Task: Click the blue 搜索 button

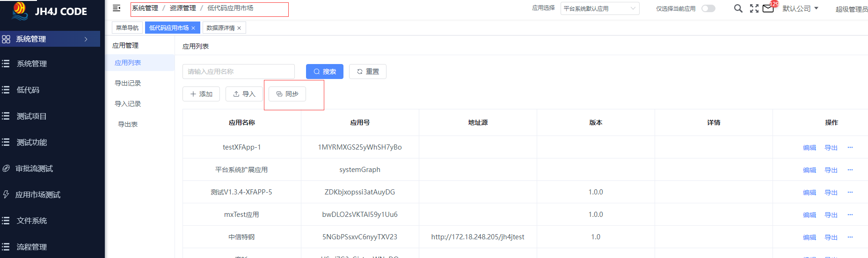Action: (x=325, y=72)
